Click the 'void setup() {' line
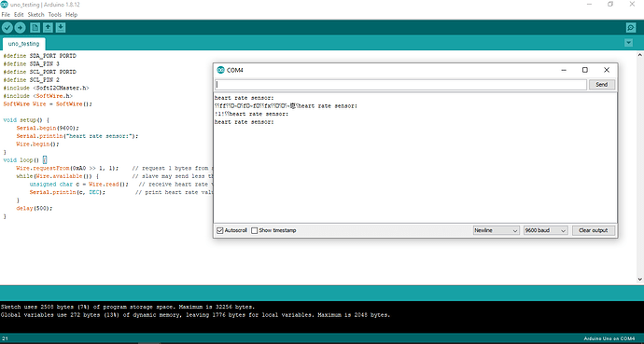644x344 pixels. click(x=26, y=120)
